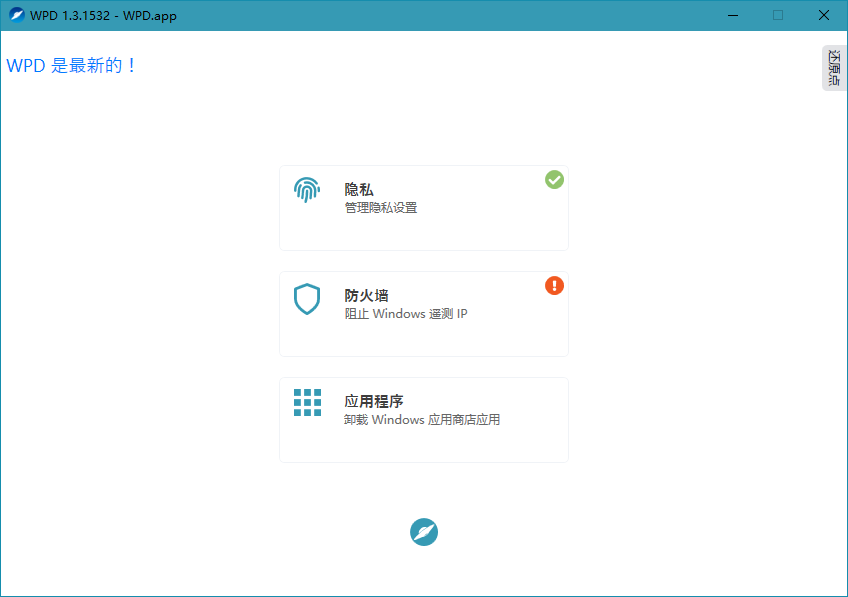Open the 防火墙 firewall card
The width and height of the screenshot is (848, 597).
tap(424, 314)
